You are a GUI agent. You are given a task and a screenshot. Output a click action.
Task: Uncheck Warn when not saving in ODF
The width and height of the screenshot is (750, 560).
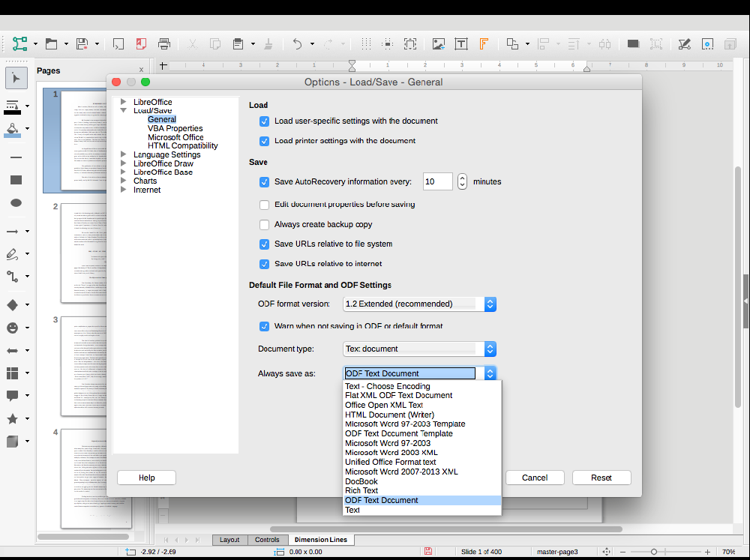[264, 326]
